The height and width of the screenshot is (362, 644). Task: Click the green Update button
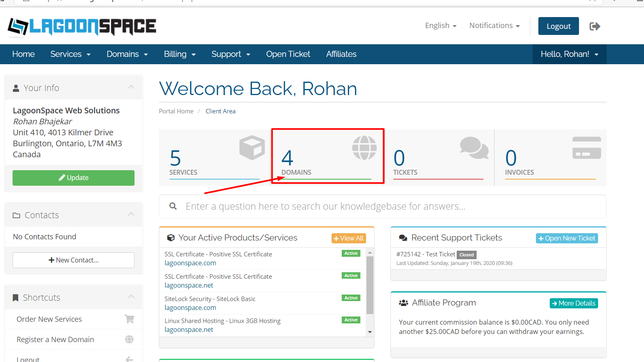pos(74,178)
